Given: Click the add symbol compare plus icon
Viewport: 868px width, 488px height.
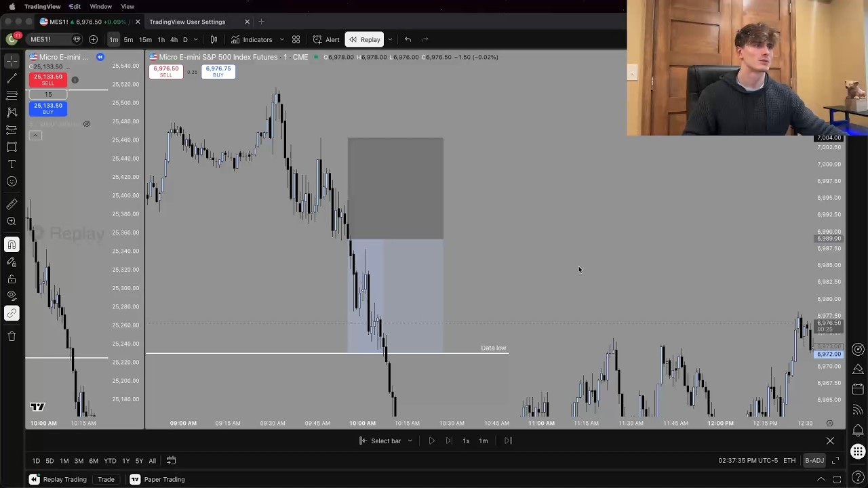Looking at the screenshot, I should [x=93, y=39].
